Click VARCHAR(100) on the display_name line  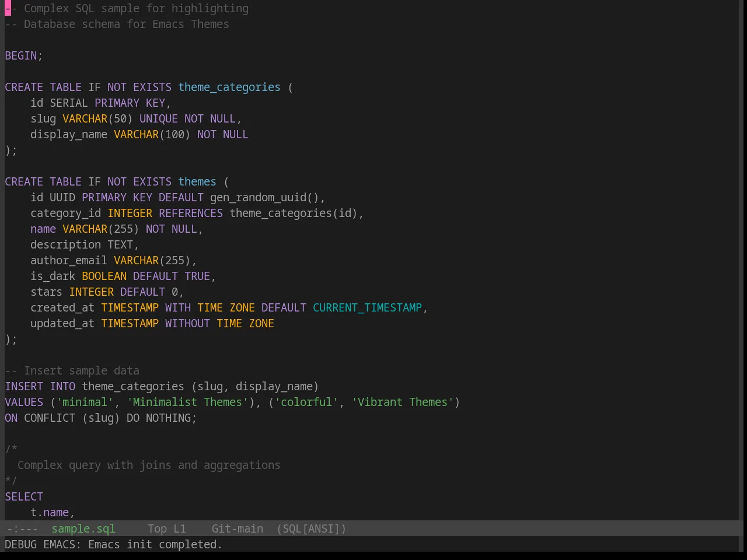[152, 134]
